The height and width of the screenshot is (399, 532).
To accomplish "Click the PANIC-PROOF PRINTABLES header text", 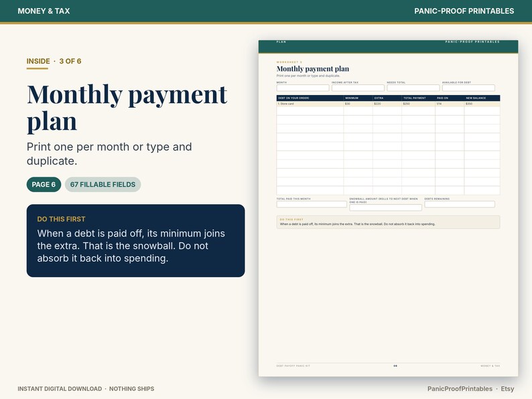I will coord(464,11).
